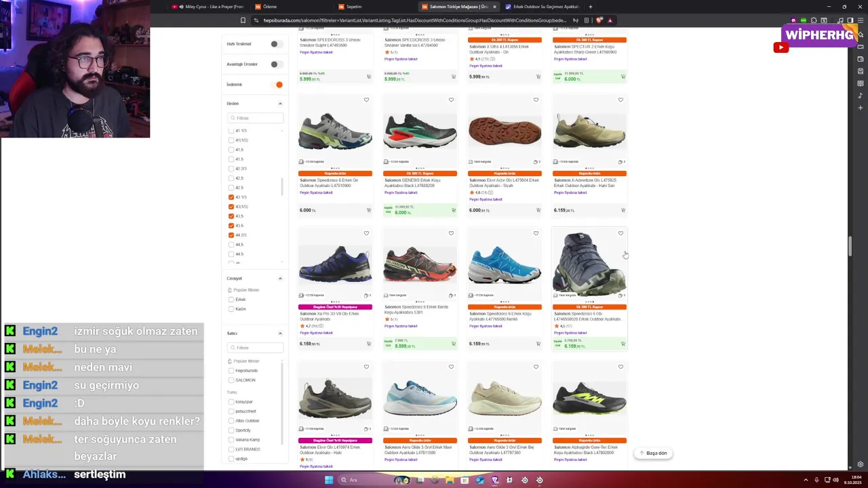
Task: Open X-Adventure Gtx L475925 product title
Action: pyautogui.click(x=586, y=183)
